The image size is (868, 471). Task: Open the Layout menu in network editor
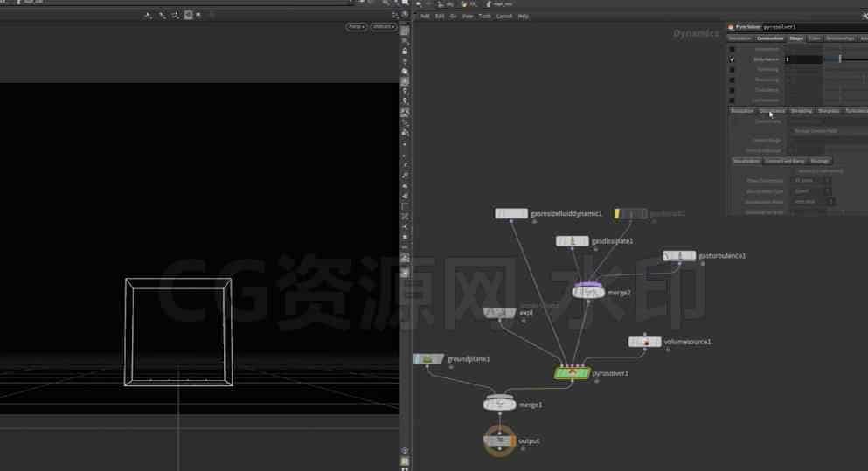(504, 17)
